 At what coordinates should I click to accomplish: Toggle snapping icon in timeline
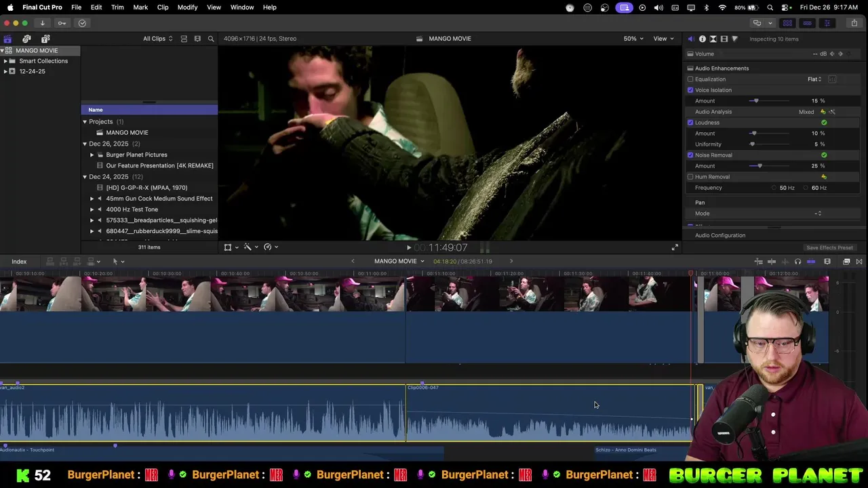coord(811,262)
